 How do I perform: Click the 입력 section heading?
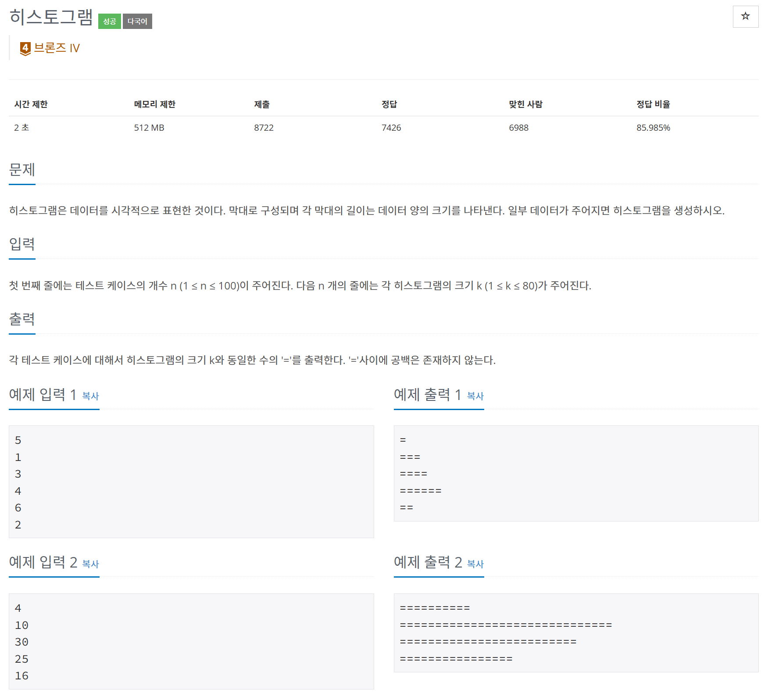point(22,244)
